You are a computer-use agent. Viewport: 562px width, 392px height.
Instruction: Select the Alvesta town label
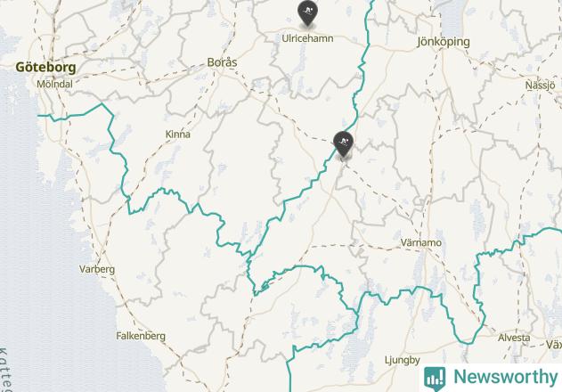pyautogui.click(x=514, y=338)
